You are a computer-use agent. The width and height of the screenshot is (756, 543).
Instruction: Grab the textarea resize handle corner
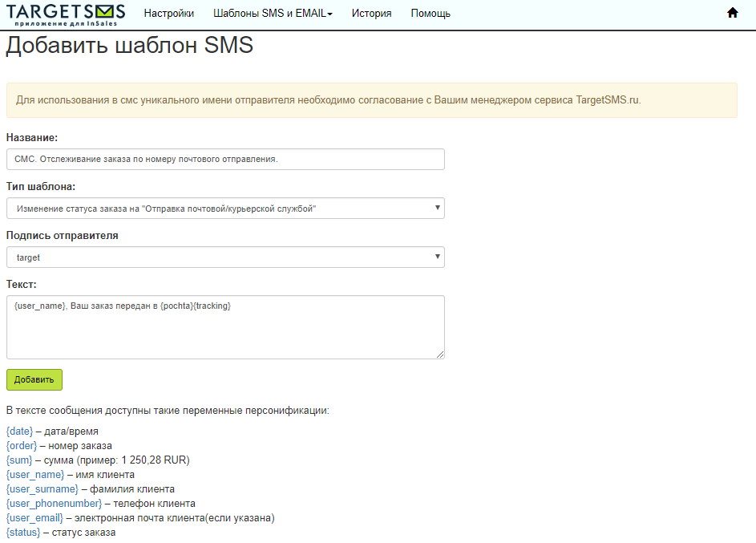tap(440, 355)
